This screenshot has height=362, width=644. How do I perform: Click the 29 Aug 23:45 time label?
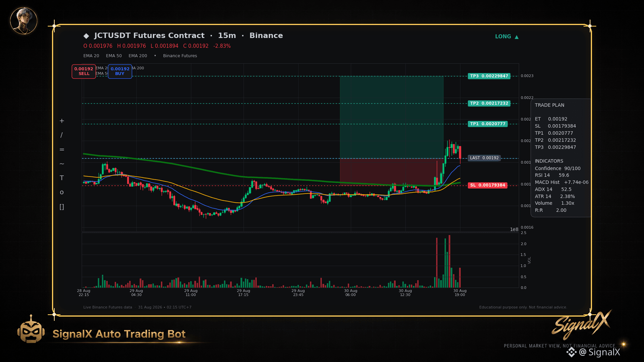[x=298, y=293]
